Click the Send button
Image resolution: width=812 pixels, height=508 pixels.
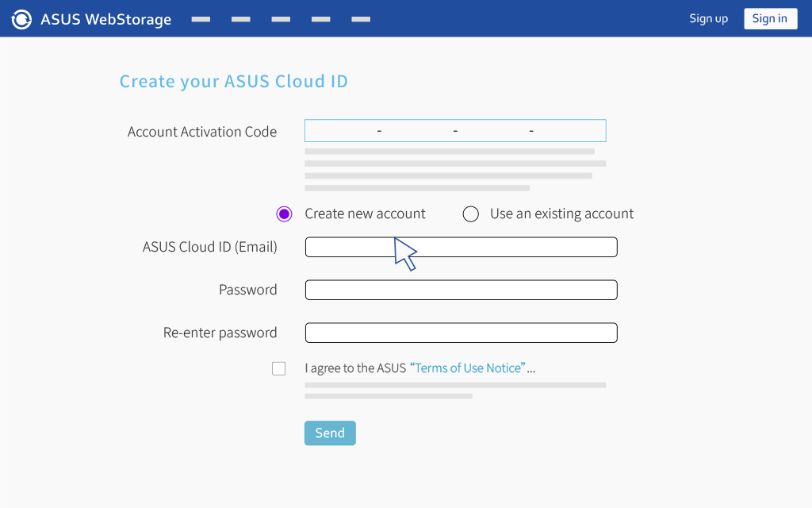(330, 433)
